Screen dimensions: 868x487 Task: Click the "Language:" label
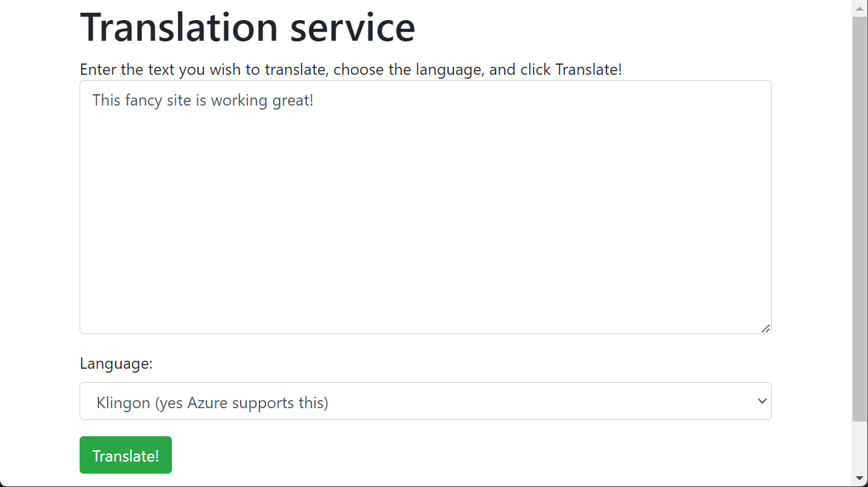point(116,363)
